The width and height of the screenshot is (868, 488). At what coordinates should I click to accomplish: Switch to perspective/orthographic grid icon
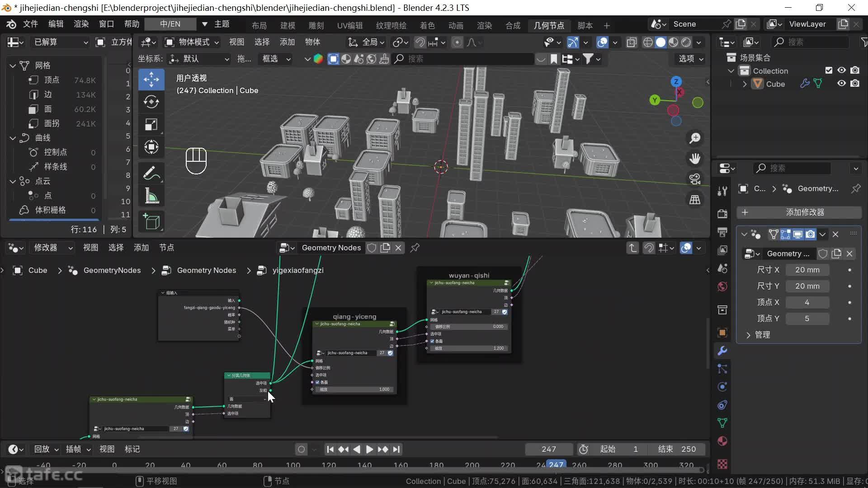[695, 200]
